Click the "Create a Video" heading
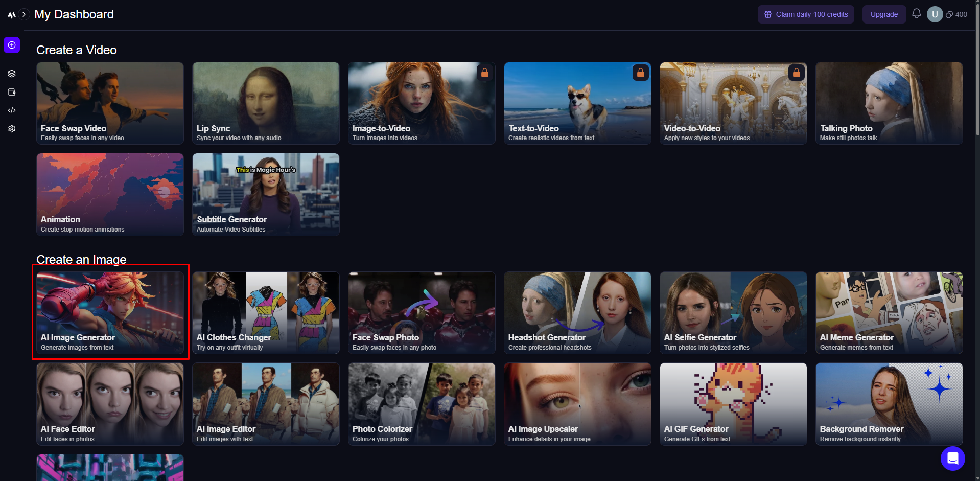The width and height of the screenshot is (980, 481). [x=77, y=50]
